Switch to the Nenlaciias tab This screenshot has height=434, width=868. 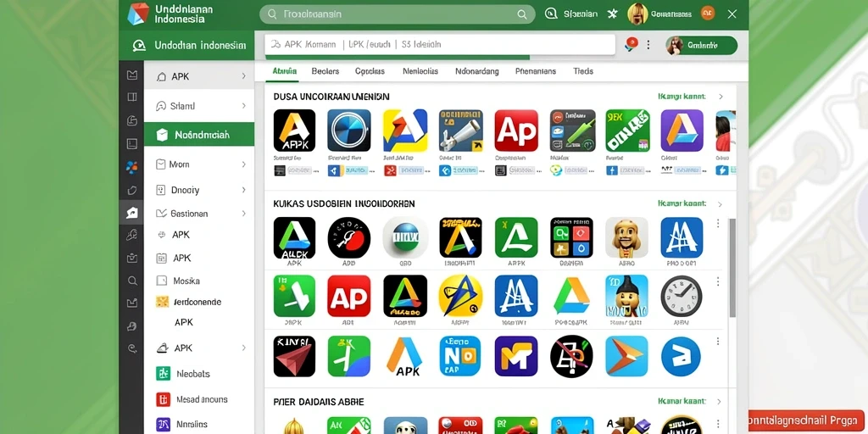point(420,71)
